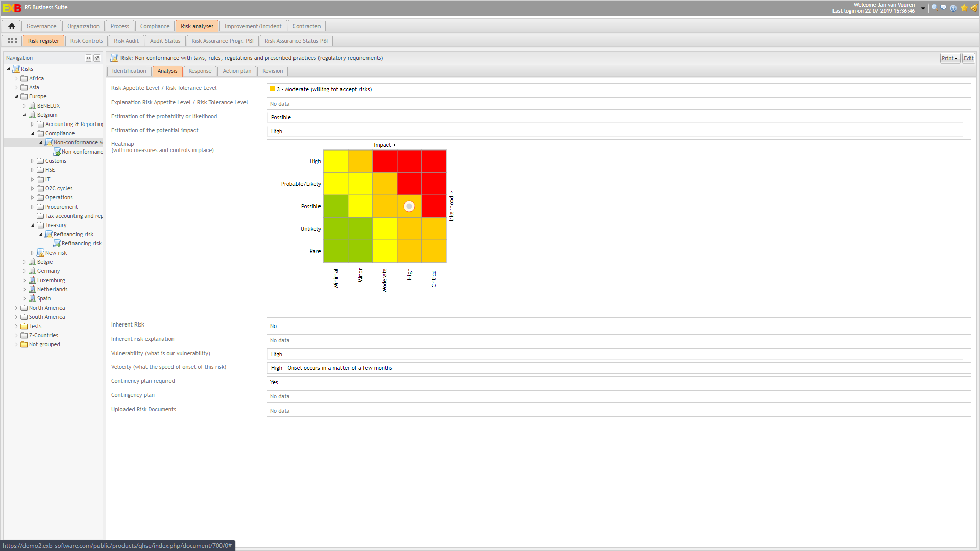980x551 pixels.
Task: Select Refinancing risk in Treasury
Action: coord(73,235)
